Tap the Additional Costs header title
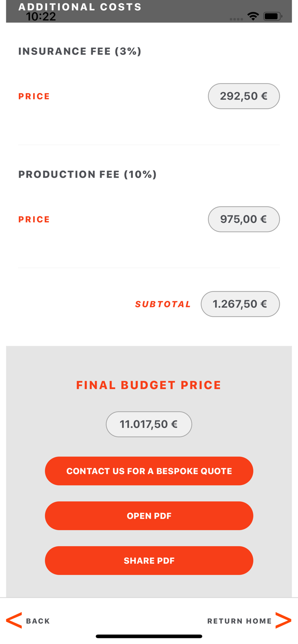Image resolution: width=298 pixels, height=644 pixels. pyautogui.click(x=80, y=7)
